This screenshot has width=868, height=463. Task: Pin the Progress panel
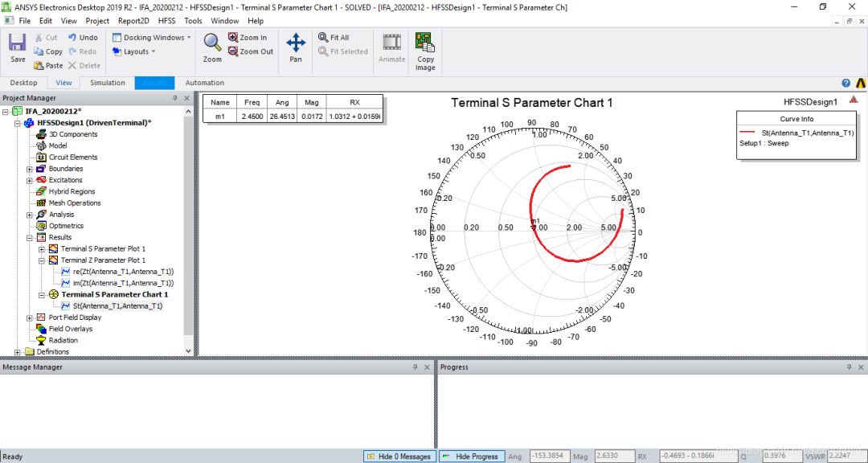[850, 367]
